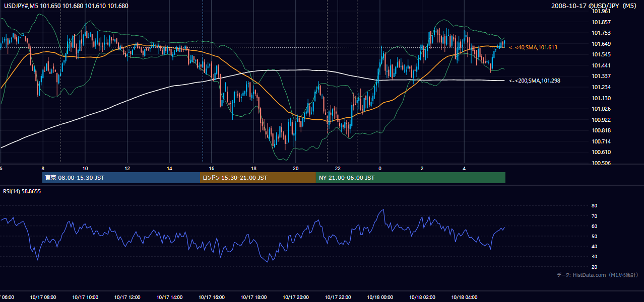Click price axis value 100.610
Screen dimensions: 644x302
[x=601, y=152]
